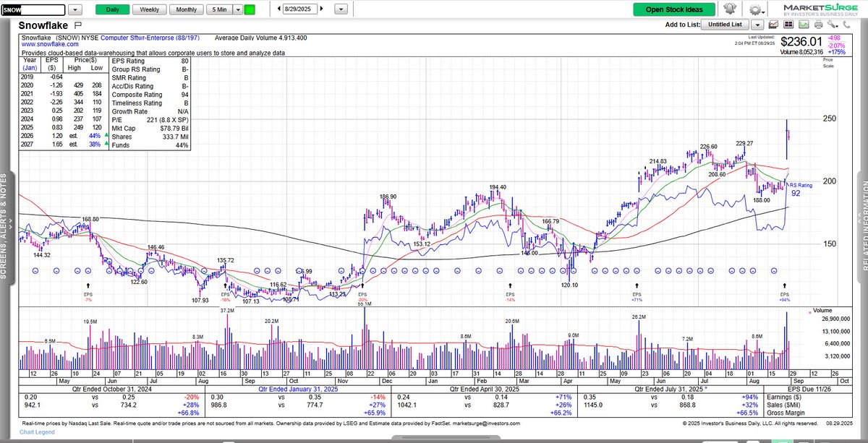The width and height of the screenshot is (868, 443).
Task: Click the red line chart view icon
Action: click(x=772, y=25)
